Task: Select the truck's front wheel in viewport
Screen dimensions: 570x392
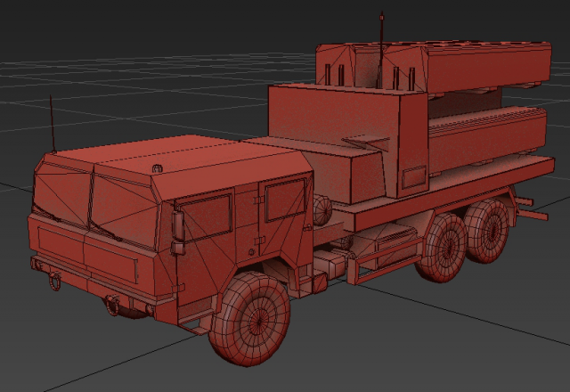Action: pyautogui.click(x=249, y=319)
